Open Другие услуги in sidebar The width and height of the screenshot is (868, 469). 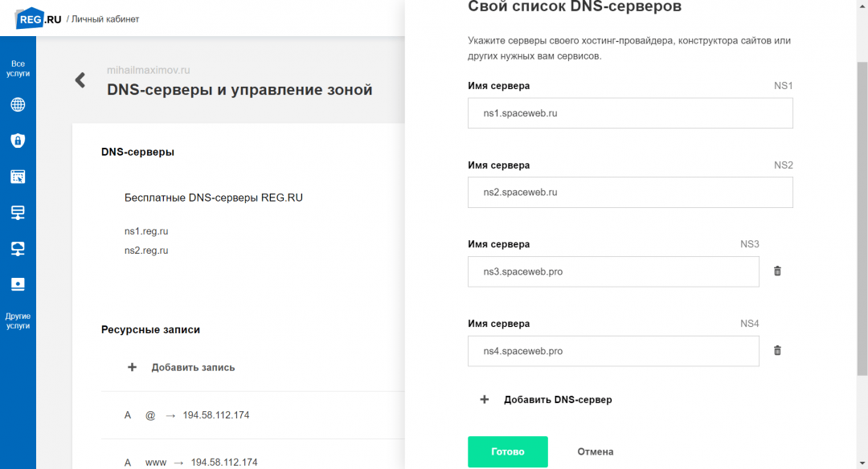(18, 320)
